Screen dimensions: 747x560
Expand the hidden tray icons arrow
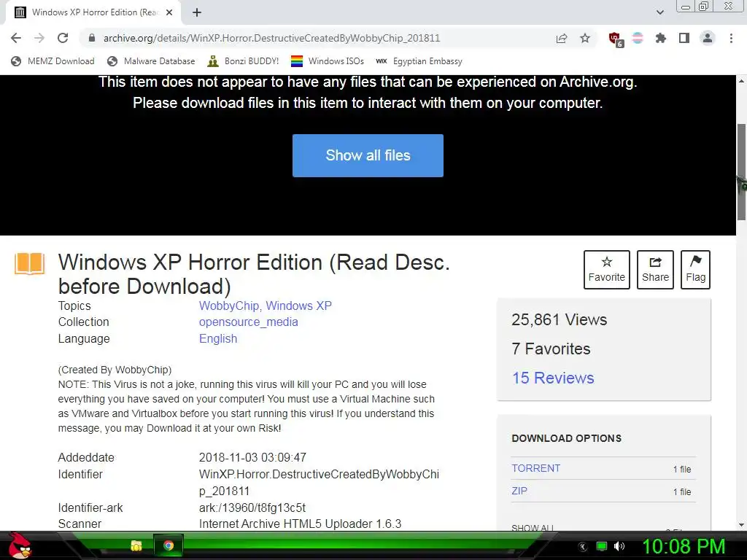click(582, 547)
